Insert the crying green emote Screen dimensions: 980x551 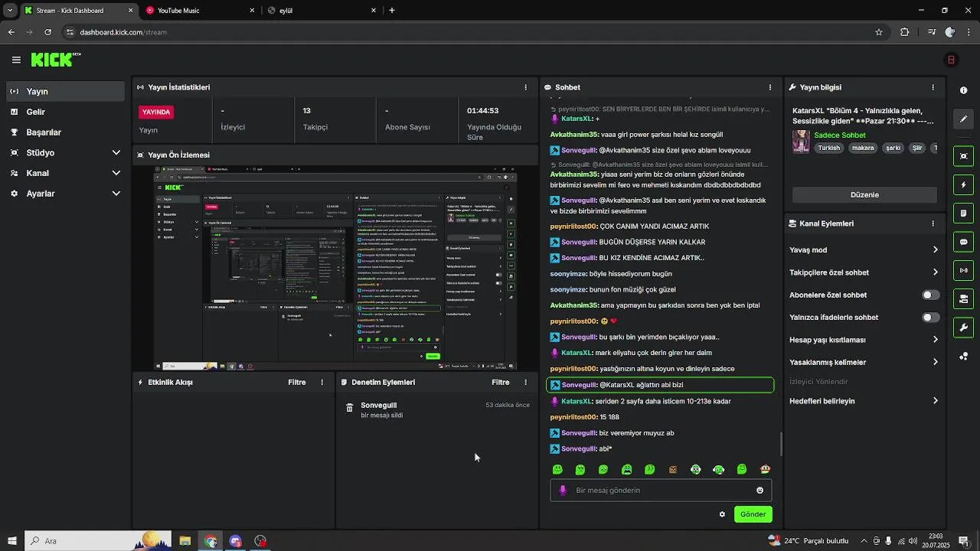click(627, 469)
